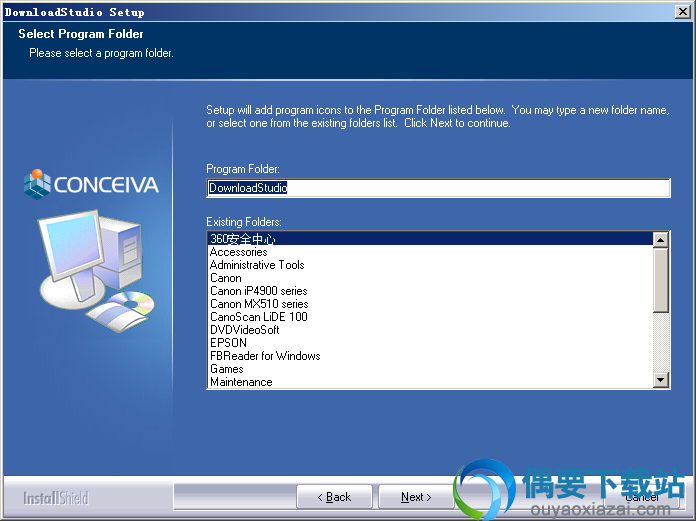Click the Conceiva logo

coord(91,184)
